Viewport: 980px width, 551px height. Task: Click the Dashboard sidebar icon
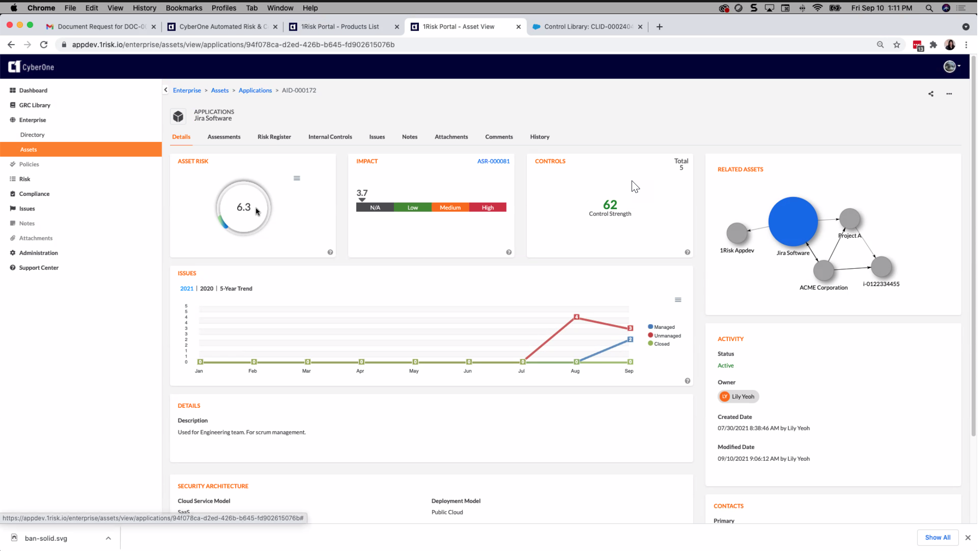pos(13,90)
